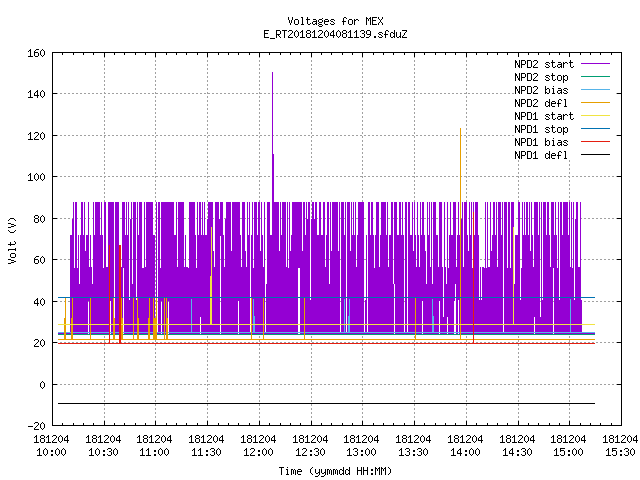The width and height of the screenshot is (640, 480).
Task: Click the y-axis tick label -20
Action: click(36, 426)
